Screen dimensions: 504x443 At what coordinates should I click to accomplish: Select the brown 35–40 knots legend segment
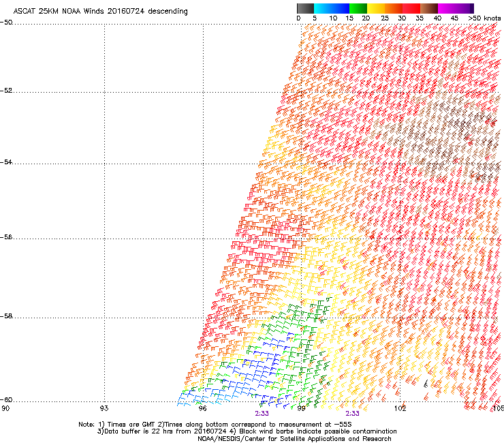(429, 8)
